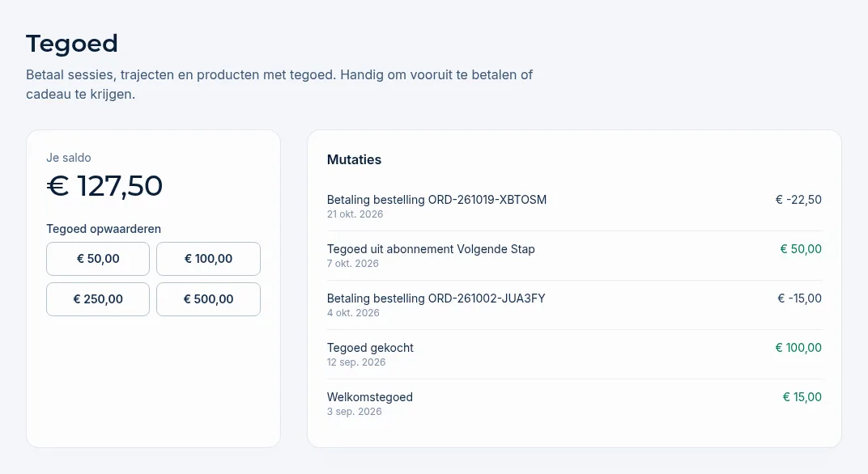Select the Tegoed uit abonnement Volgende Stap entry

tap(574, 256)
